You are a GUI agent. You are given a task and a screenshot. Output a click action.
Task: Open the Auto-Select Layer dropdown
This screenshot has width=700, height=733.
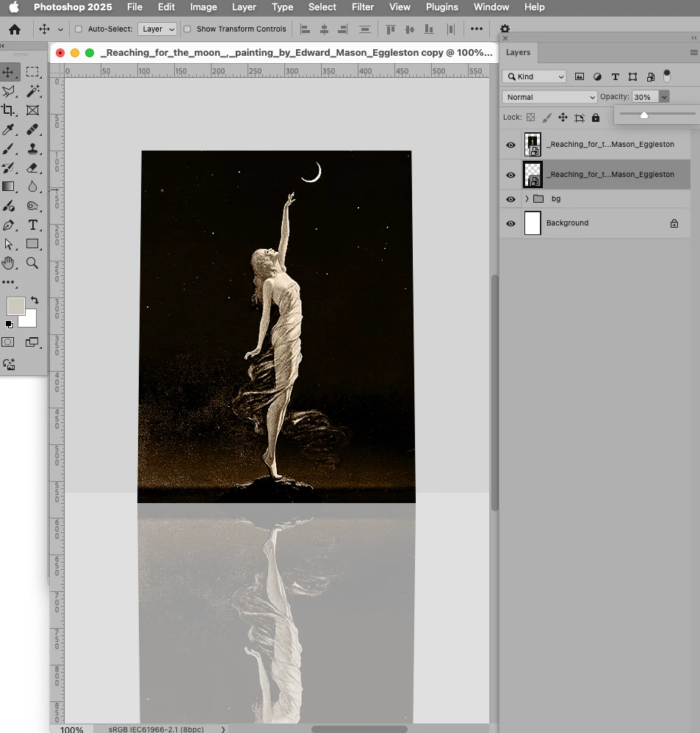point(157,29)
